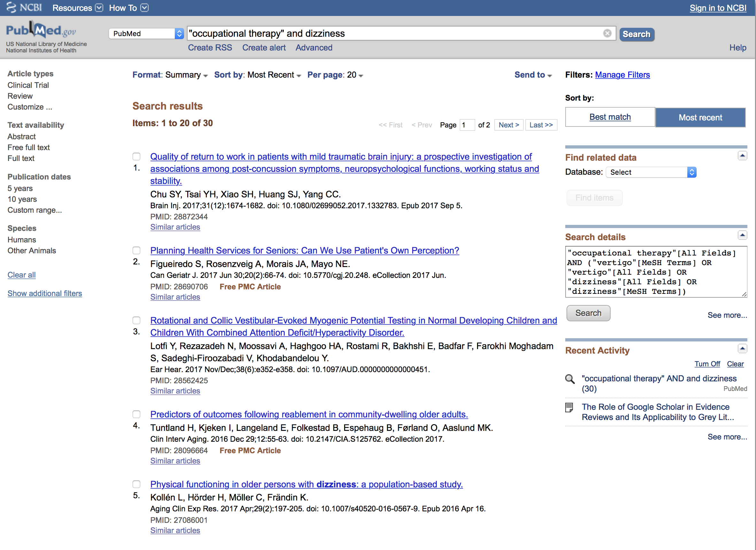Open the Resources dropdown menu
The width and height of the screenshot is (756, 550).
click(78, 8)
